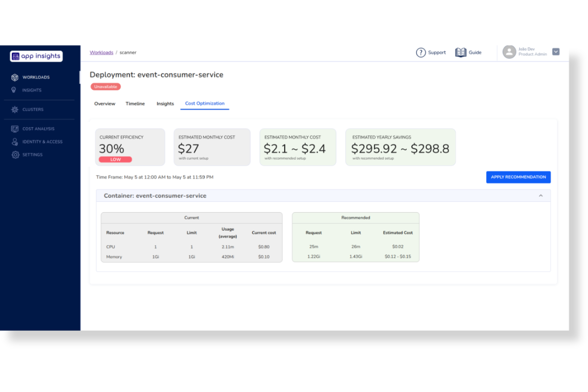Click the Time Frame May 5 text
Screen dimensions: 588x392
(155, 177)
